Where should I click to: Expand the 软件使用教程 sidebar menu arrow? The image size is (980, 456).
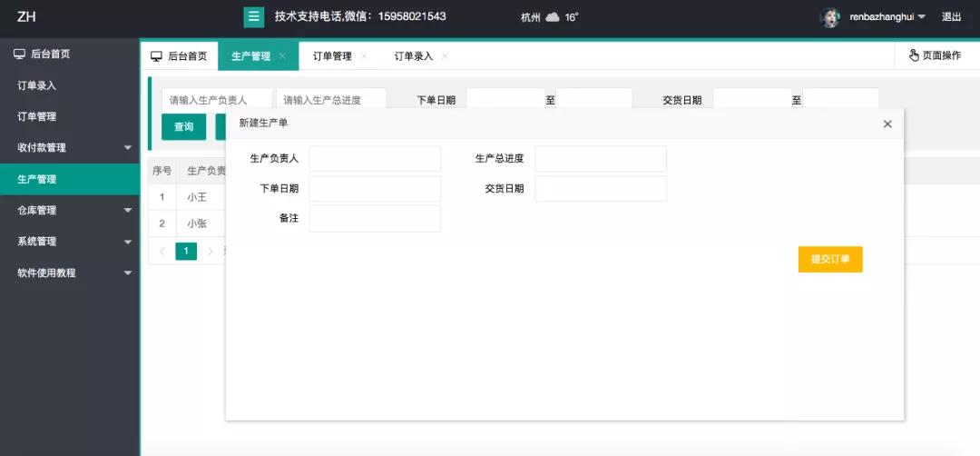click(128, 273)
